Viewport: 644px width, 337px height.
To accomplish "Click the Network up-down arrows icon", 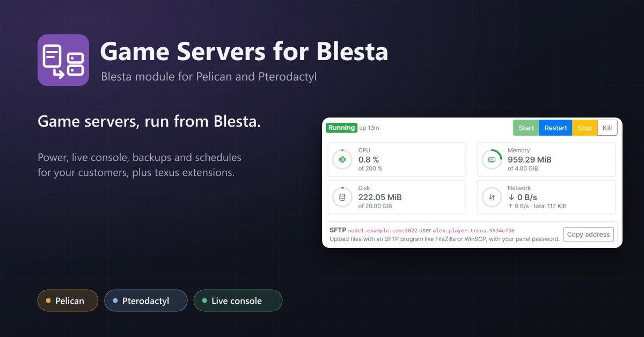I will coord(491,197).
